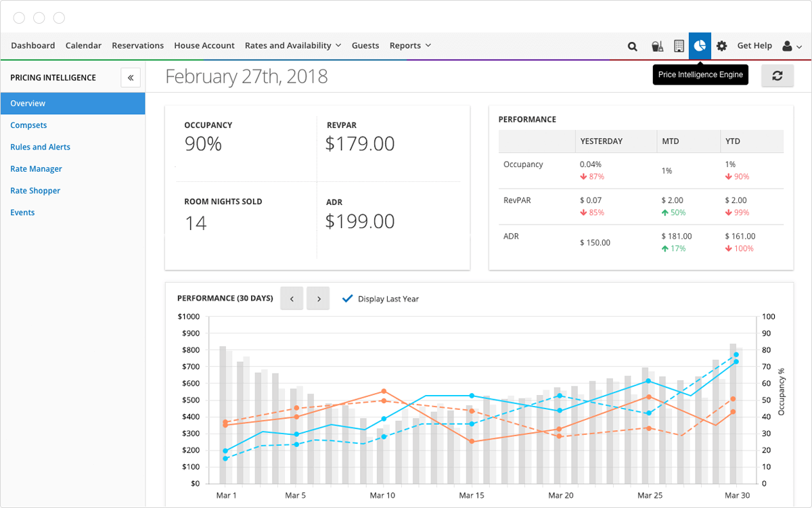Open the Price Intelligence Engine pie icon
Viewport: 812px width, 508px height.
tap(700, 45)
